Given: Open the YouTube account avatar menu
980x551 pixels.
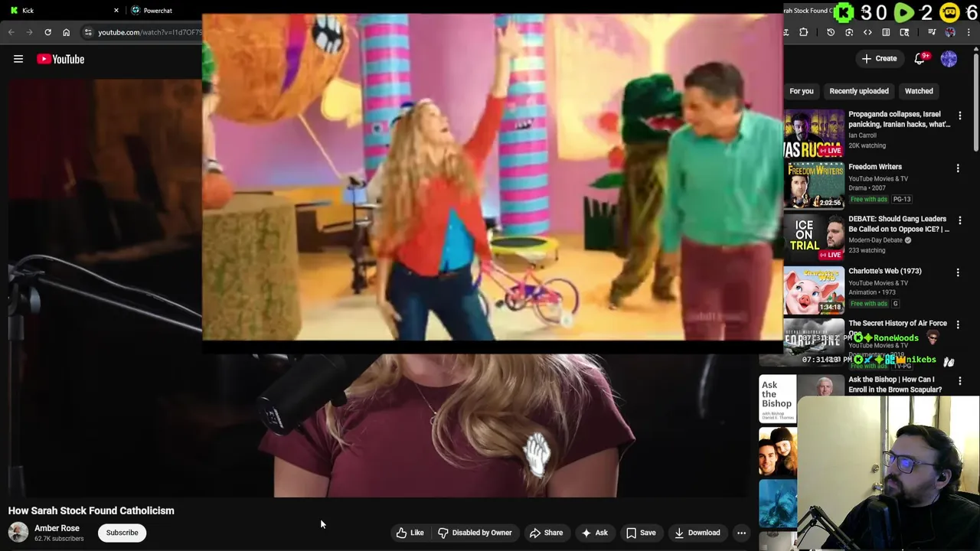Looking at the screenshot, I should (949, 58).
